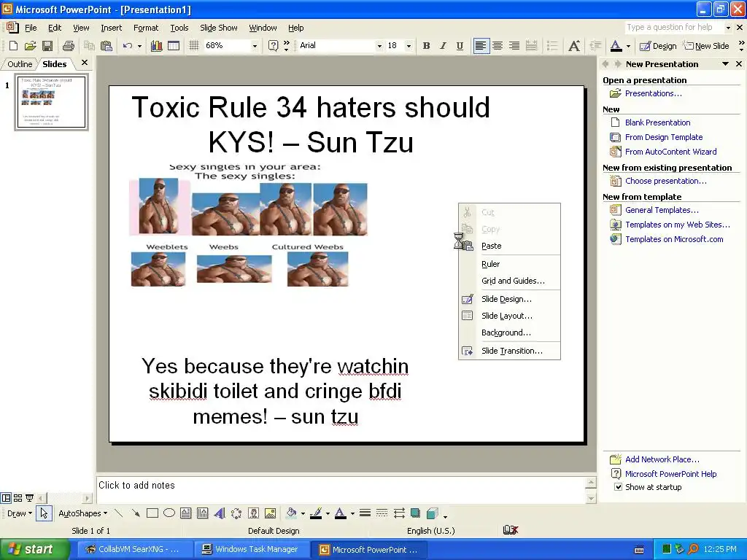
Task: Save the presentation with the floppy icon
Action: tap(47, 46)
